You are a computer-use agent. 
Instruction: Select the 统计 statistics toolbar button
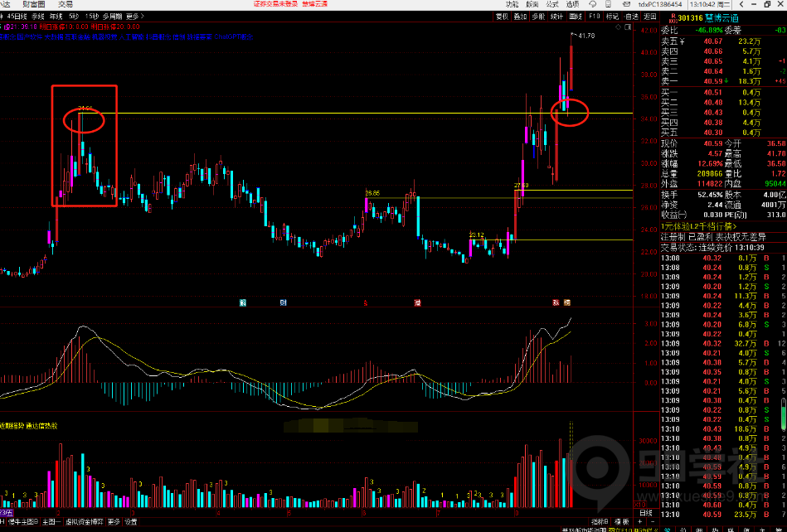point(556,16)
